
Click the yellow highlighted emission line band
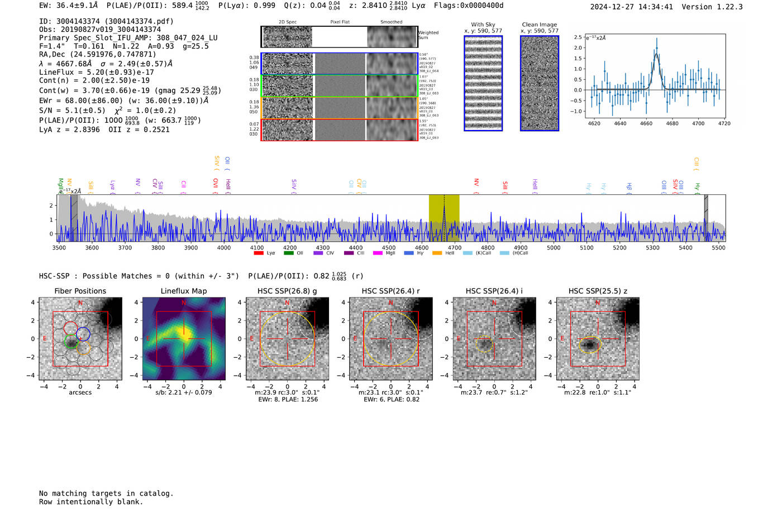[x=444, y=218]
